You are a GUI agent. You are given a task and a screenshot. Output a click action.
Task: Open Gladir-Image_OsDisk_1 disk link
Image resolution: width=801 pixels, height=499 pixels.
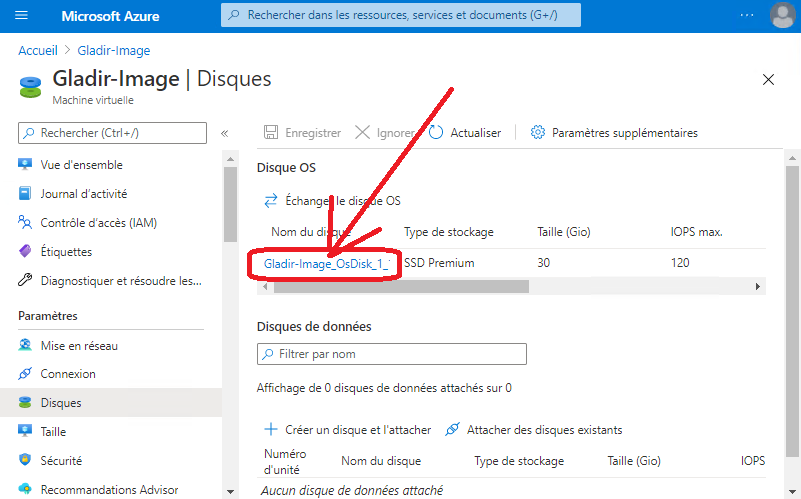327,264
